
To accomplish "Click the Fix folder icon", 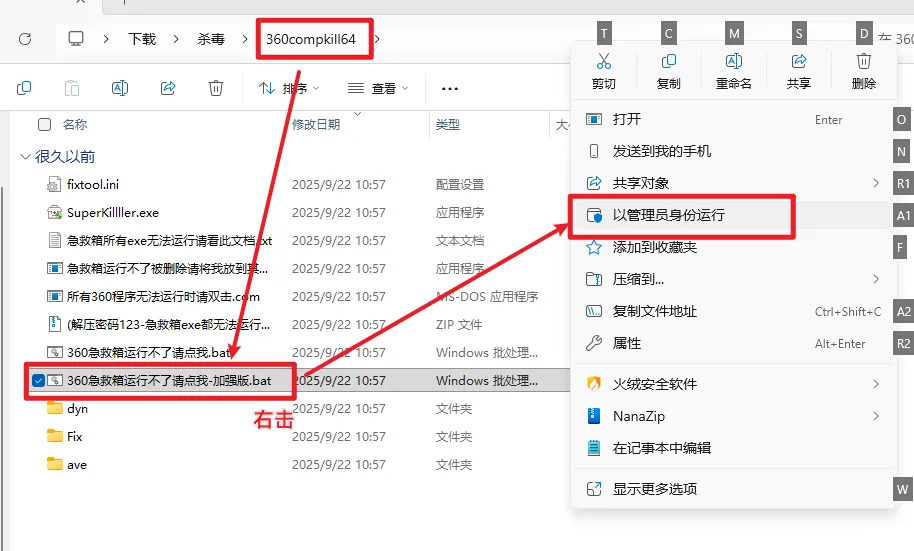I will tap(55, 436).
